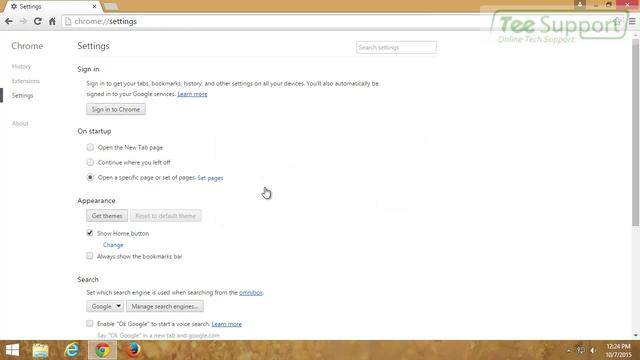Open the Google search engine dropdown
This screenshot has height=360, width=640.
[x=105, y=306]
